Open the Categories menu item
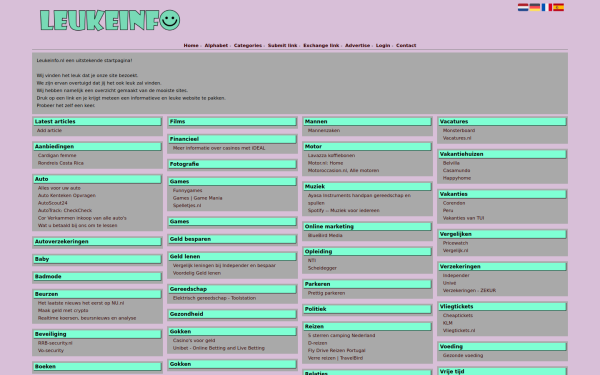Image resolution: width=600 pixels, height=375 pixels. tap(248, 46)
